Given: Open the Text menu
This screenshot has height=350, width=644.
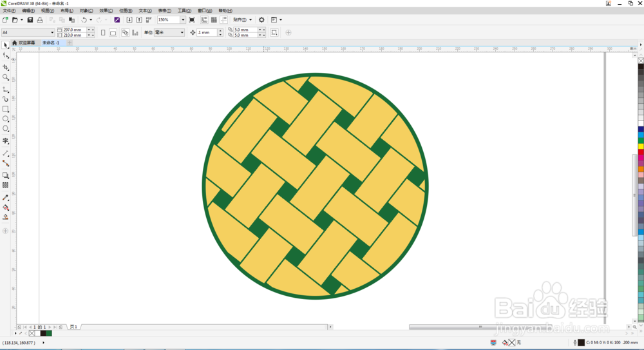Looking at the screenshot, I should click(x=145, y=11).
